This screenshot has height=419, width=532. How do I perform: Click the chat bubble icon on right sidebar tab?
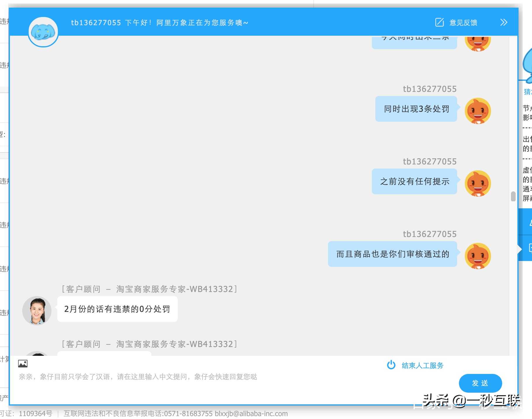pos(530,248)
